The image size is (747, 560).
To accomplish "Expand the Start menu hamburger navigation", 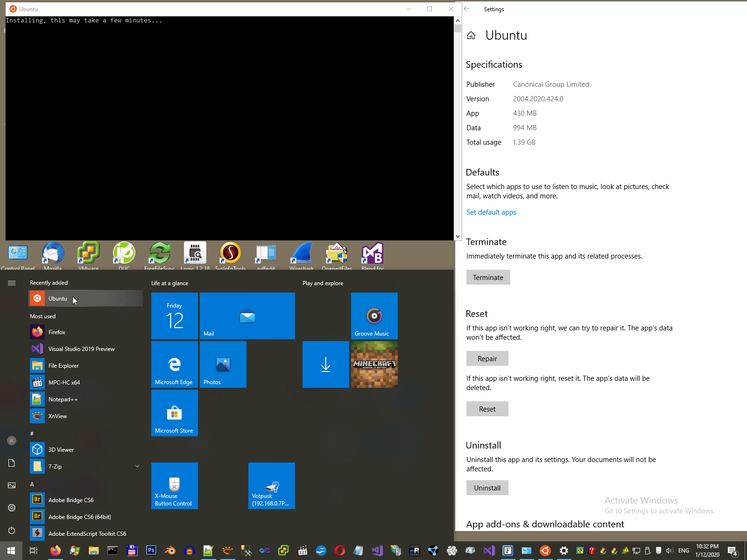I will (x=12, y=283).
